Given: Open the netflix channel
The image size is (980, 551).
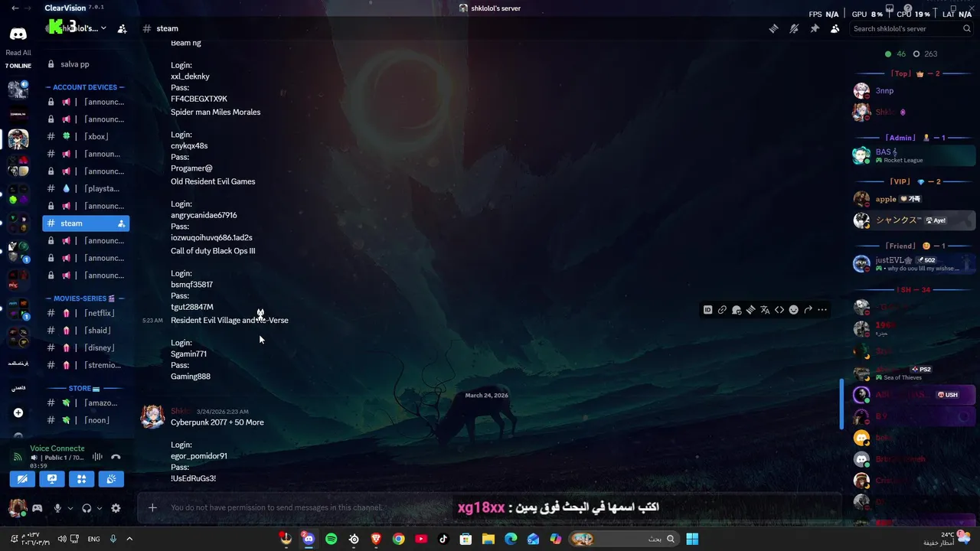Looking at the screenshot, I should click(x=86, y=313).
